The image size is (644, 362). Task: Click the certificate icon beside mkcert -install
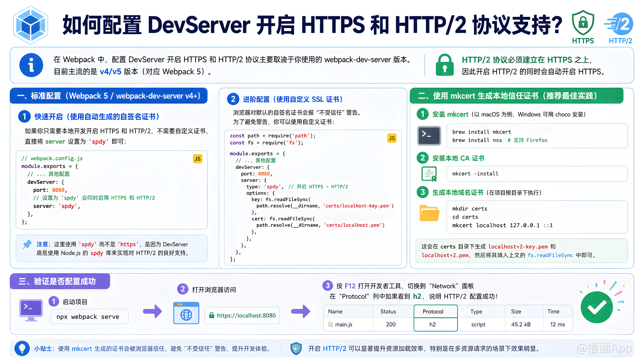(x=429, y=174)
